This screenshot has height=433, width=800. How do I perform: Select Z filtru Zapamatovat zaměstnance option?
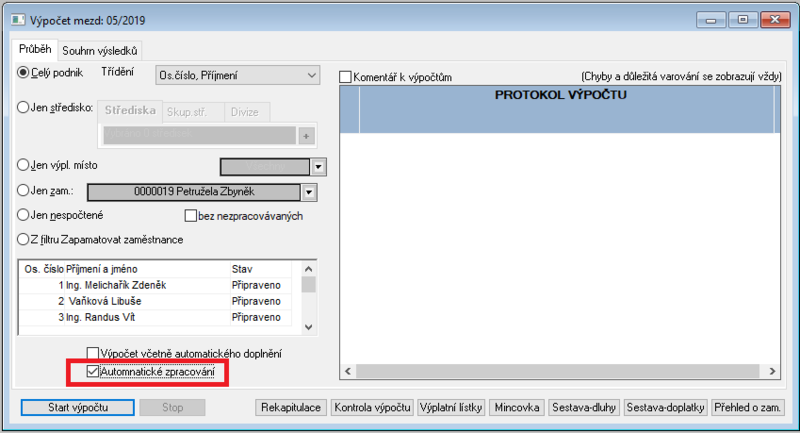click(23, 240)
